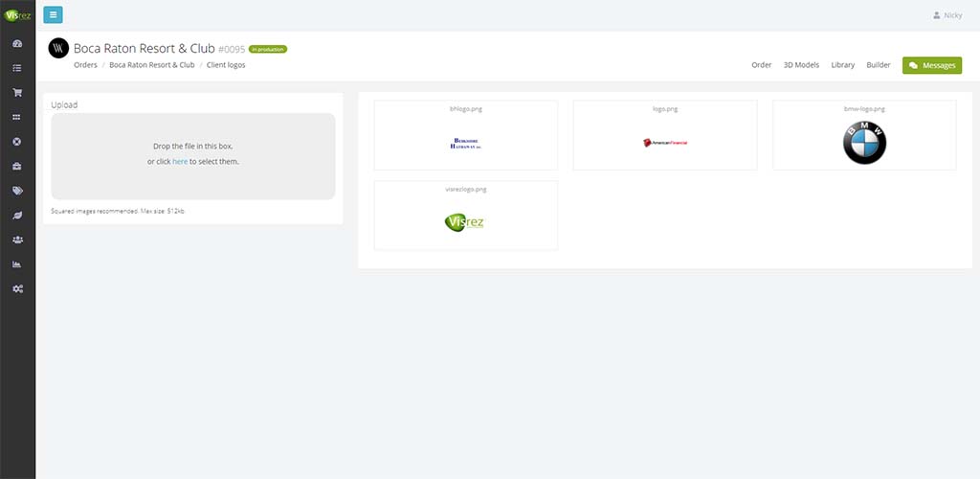
Task: Click the order number #0095
Action: [x=232, y=49]
